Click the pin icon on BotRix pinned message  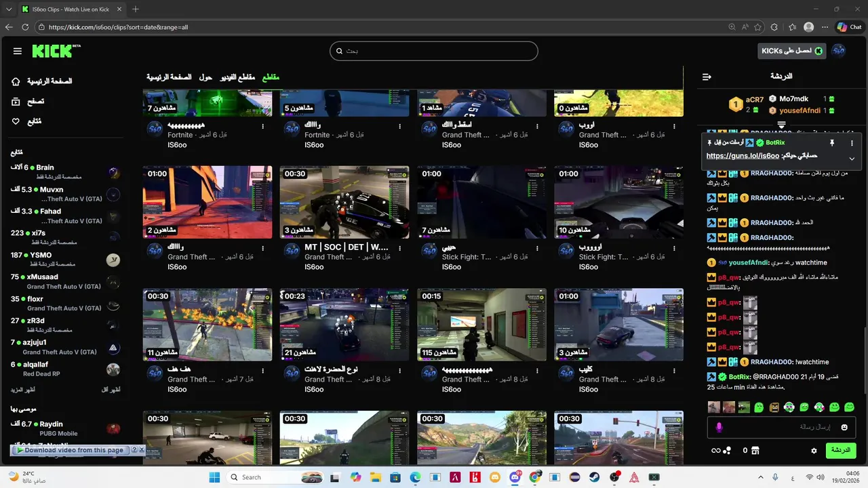pos(831,143)
